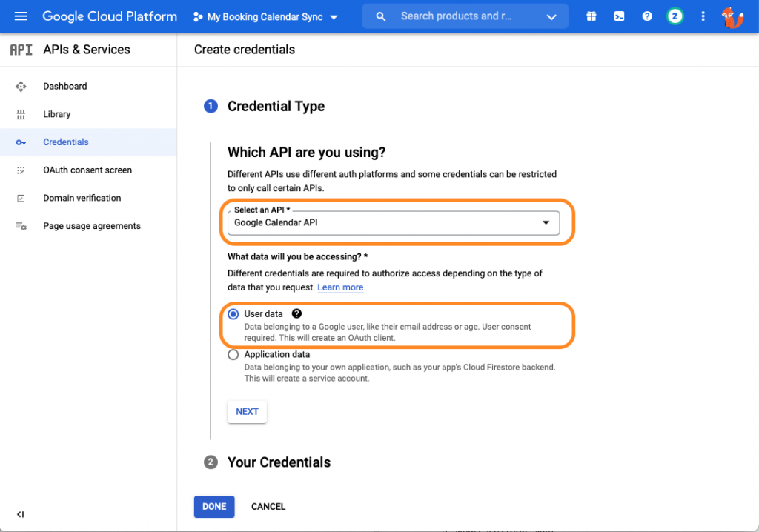Screen dimensions: 759x532
Task: Open the My Booking Calendar Sync project selector
Action: pos(265,17)
